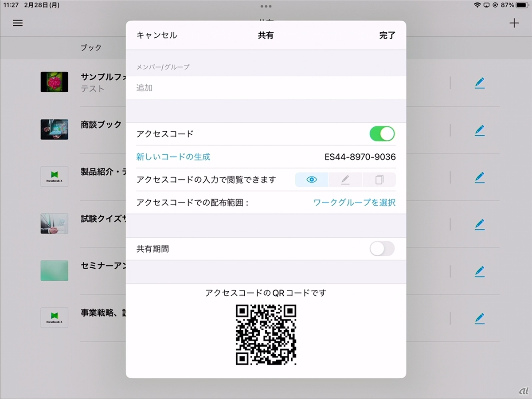Tap the メンバー/グループ section label
Screen dimensions: 532x399
[163, 67]
